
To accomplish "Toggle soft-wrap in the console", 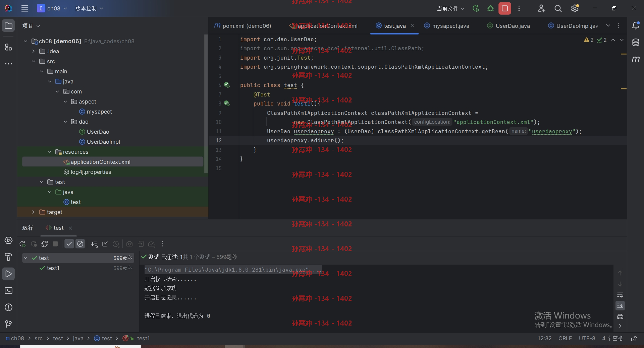I will [620, 295].
